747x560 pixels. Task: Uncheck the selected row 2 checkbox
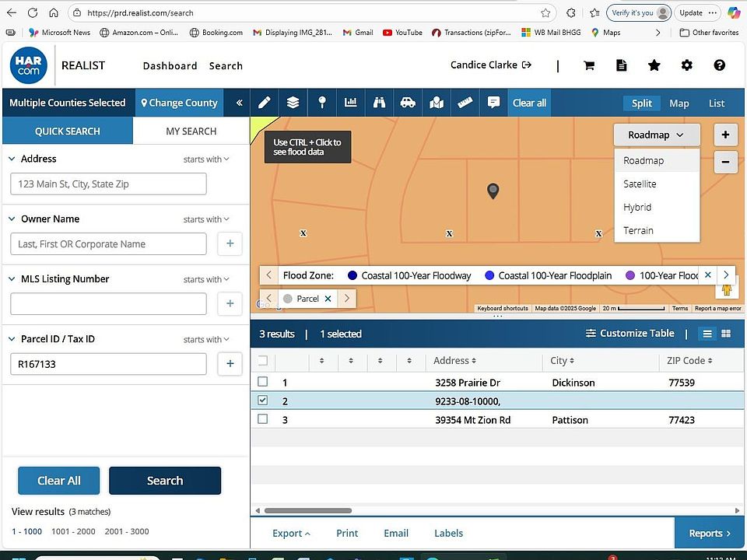pyautogui.click(x=263, y=401)
